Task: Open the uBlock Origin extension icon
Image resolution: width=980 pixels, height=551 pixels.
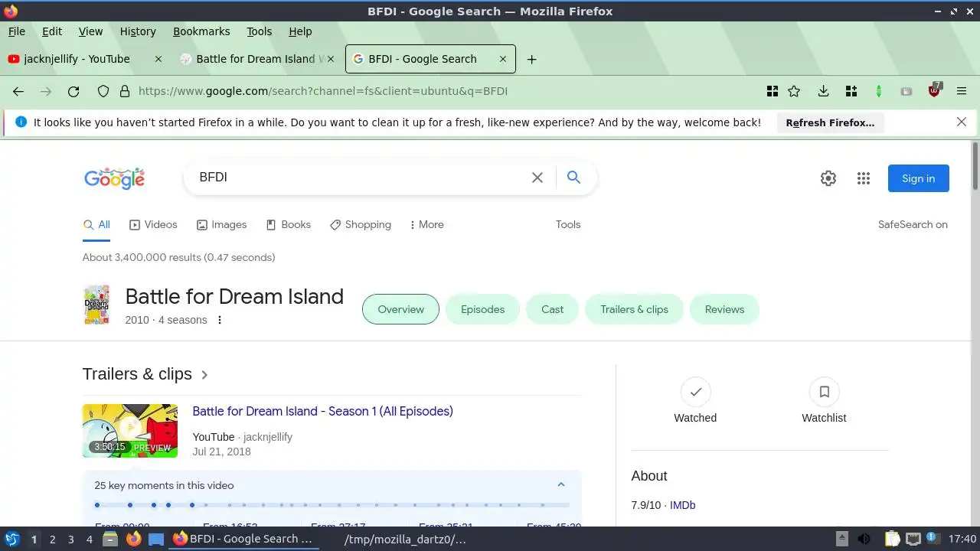Action: click(x=934, y=90)
